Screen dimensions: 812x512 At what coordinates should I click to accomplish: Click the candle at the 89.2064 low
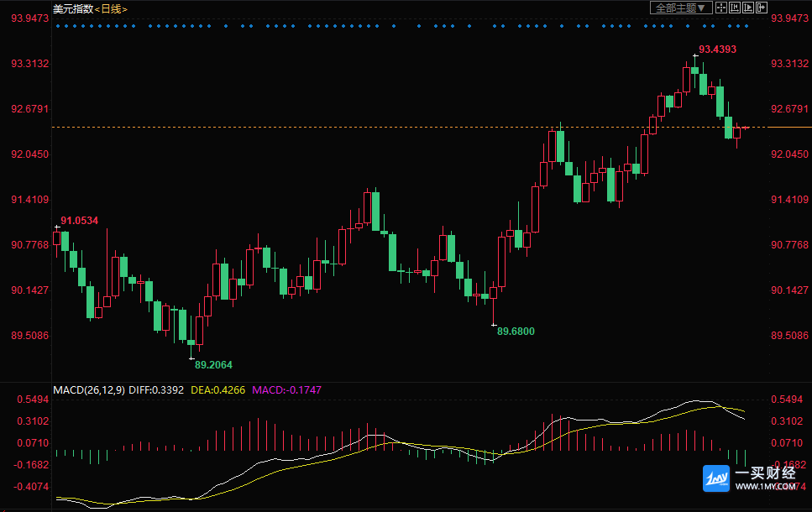click(x=191, y=339)
